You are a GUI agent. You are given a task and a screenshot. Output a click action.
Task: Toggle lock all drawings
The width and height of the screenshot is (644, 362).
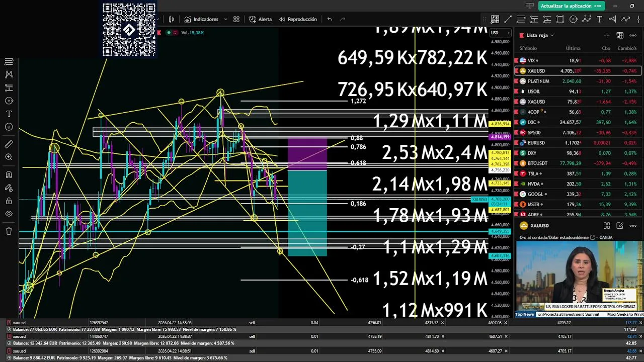pyautogui.click(x=9, y=201)
